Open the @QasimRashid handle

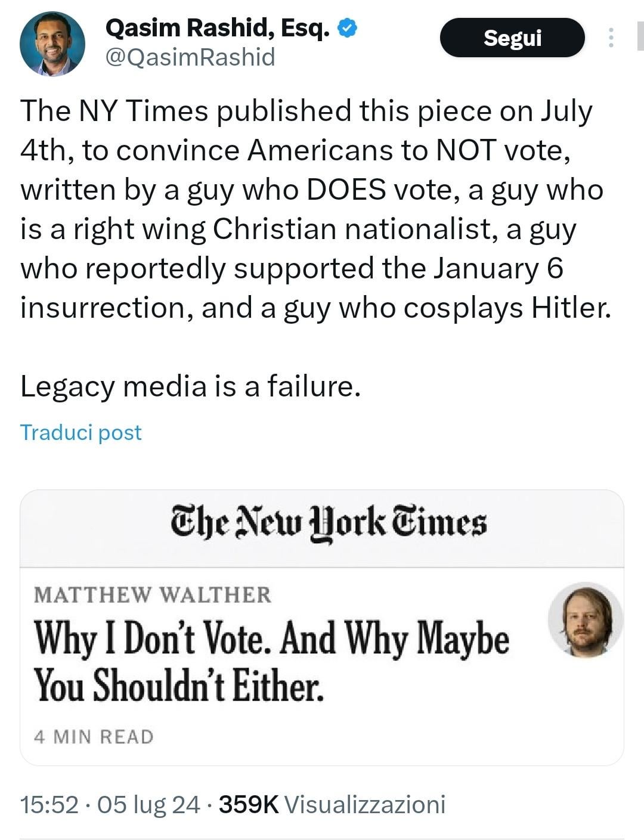point(190,58)
